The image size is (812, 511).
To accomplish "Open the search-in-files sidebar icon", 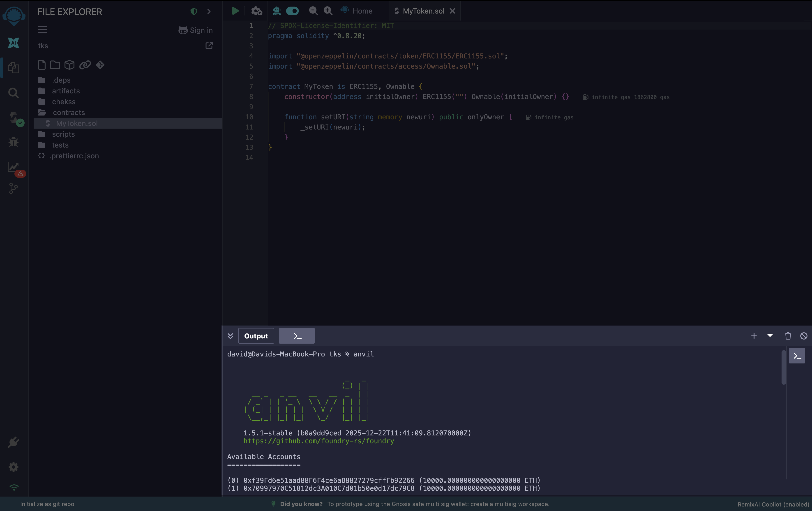I will (14, 92).
